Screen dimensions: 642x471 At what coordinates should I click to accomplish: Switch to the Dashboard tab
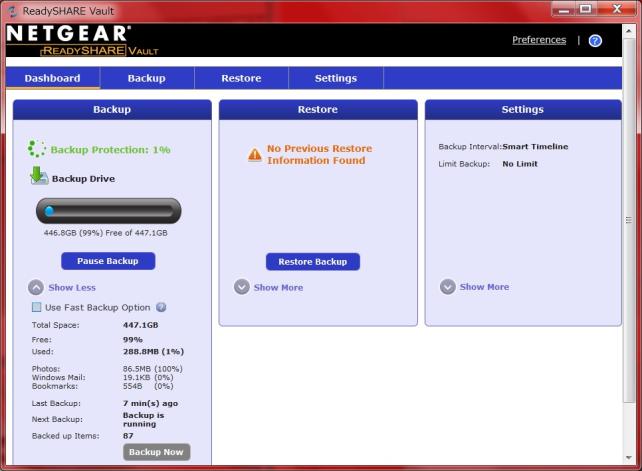(52, 78)
